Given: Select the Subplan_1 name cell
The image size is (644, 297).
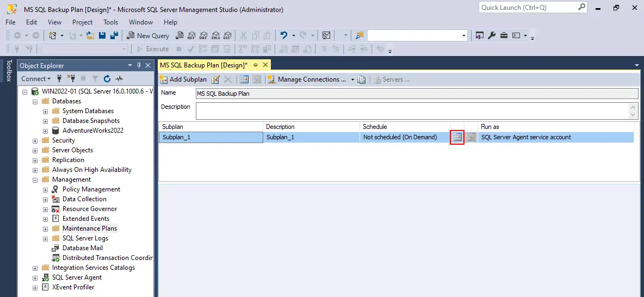Looking at the screenshot, I should 210,137.
